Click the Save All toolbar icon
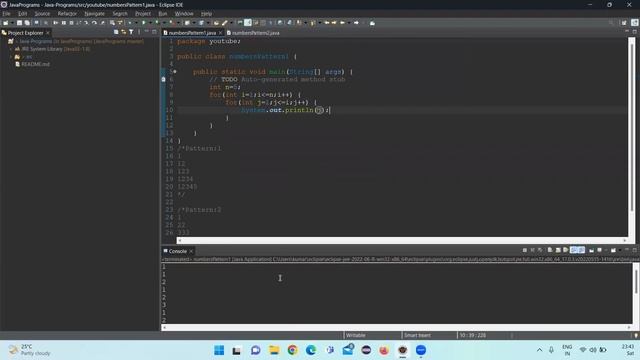 27,23
